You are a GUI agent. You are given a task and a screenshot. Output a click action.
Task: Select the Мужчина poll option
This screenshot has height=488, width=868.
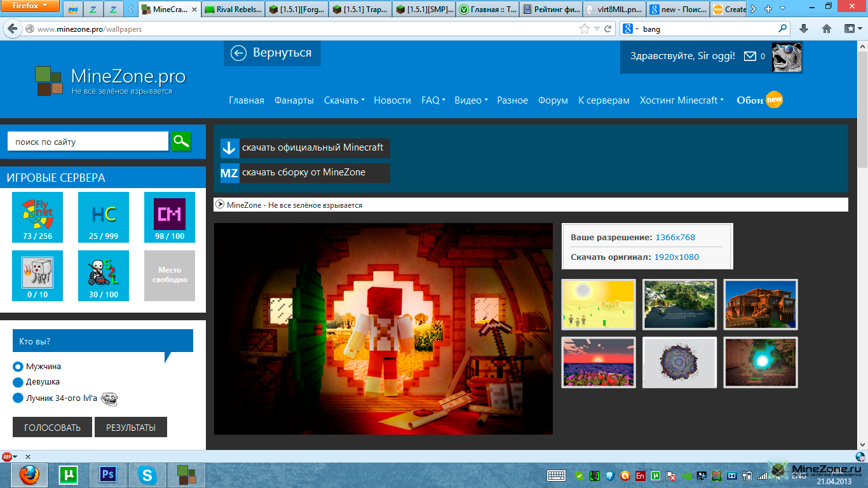click(x=18, y=367)
